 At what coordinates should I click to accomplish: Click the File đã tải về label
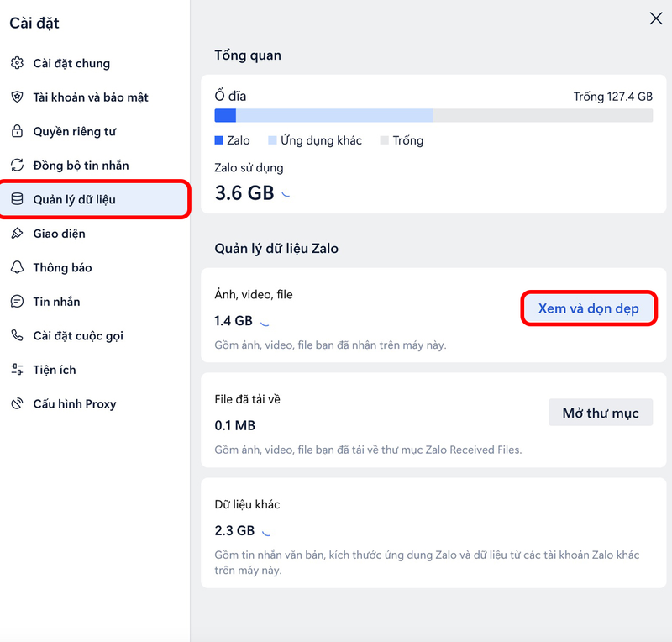[x=247, y=399]
